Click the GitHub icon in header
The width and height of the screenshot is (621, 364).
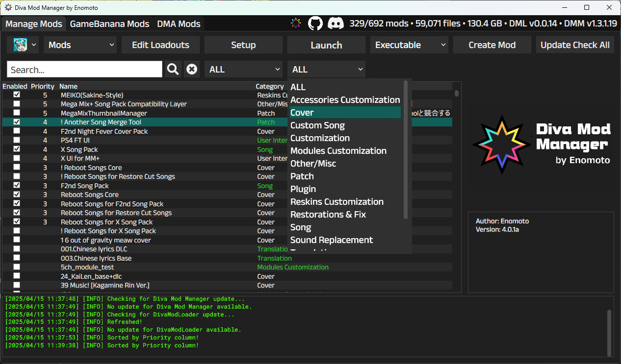click(315, 24)
